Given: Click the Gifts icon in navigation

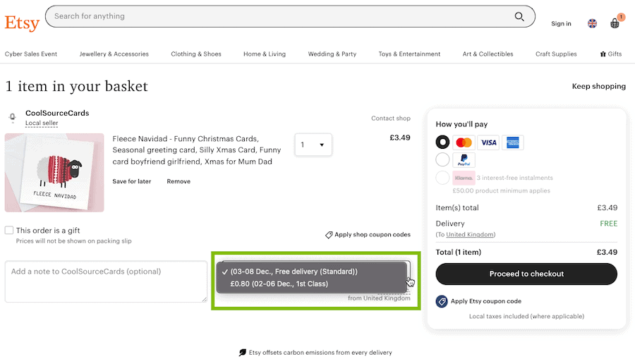Looking at the screenshot, I should pyautogui.click(x=603, y=54).
